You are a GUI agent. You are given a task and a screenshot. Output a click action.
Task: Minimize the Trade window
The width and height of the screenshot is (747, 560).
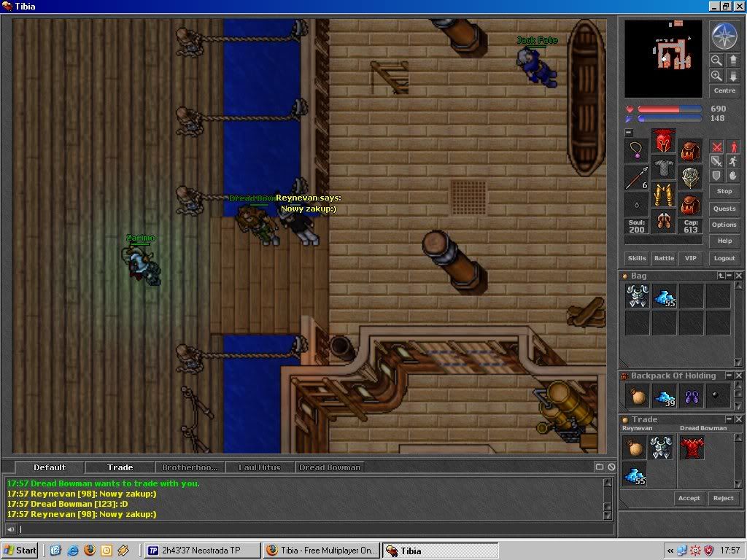(x=729, y=419)
